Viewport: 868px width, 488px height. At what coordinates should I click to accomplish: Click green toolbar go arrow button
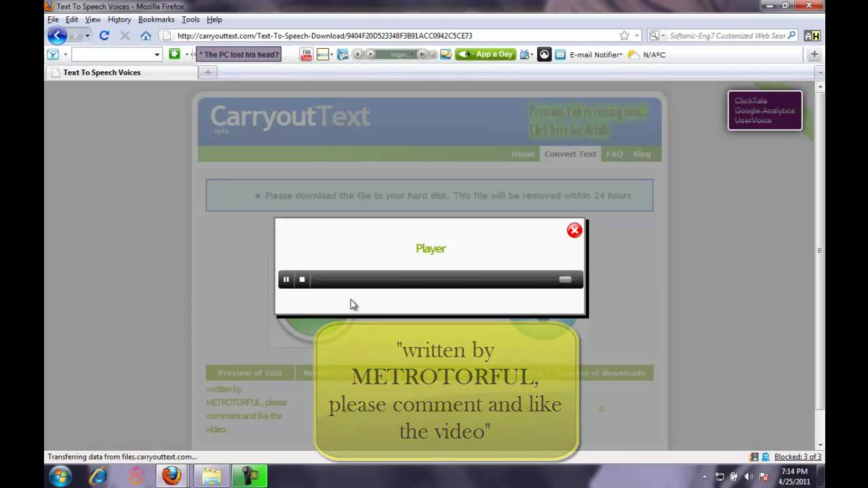(x=174, y=54)
